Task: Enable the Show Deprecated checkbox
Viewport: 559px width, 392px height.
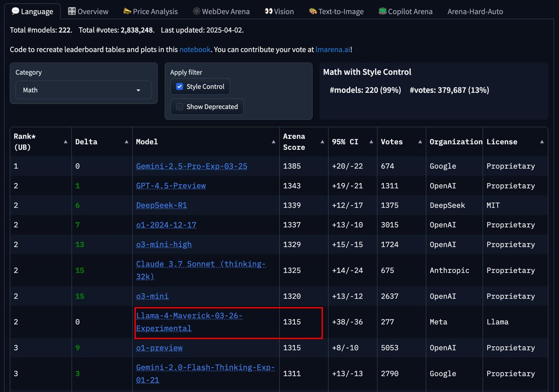Action: pyautogui.click(x=179, y=107)
